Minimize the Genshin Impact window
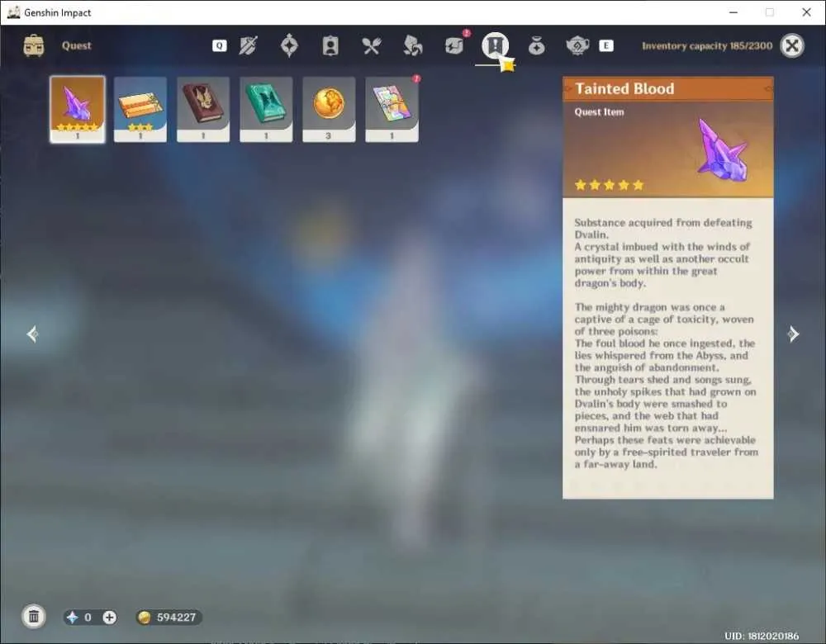 tap(733, 12)
